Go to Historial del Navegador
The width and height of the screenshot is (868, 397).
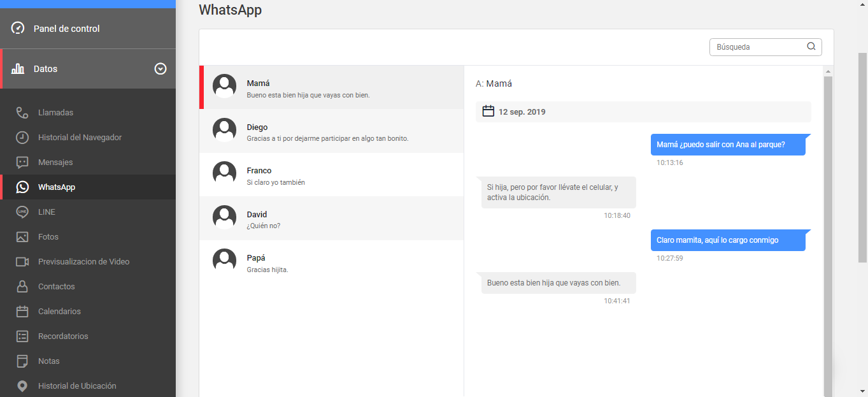point(88,138)
